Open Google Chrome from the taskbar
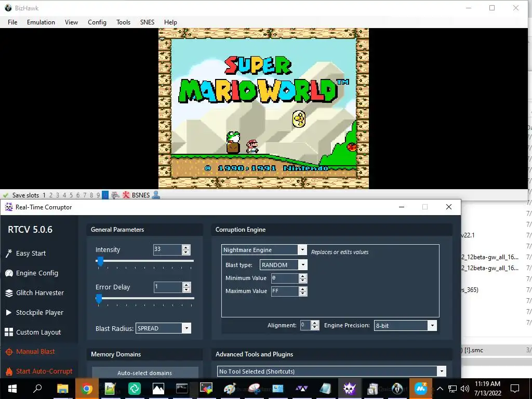The width and height of the screenshot is (532, 399). point(87,389)
